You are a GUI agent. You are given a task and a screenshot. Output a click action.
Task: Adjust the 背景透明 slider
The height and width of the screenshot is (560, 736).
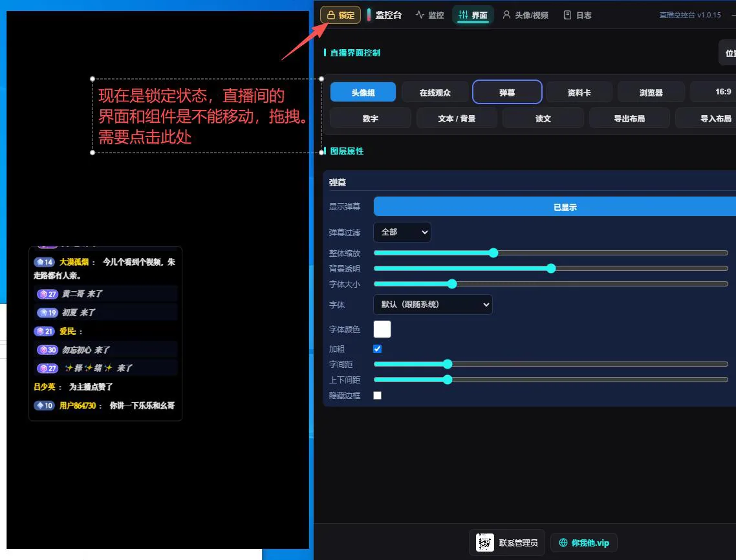pos(550,268)
